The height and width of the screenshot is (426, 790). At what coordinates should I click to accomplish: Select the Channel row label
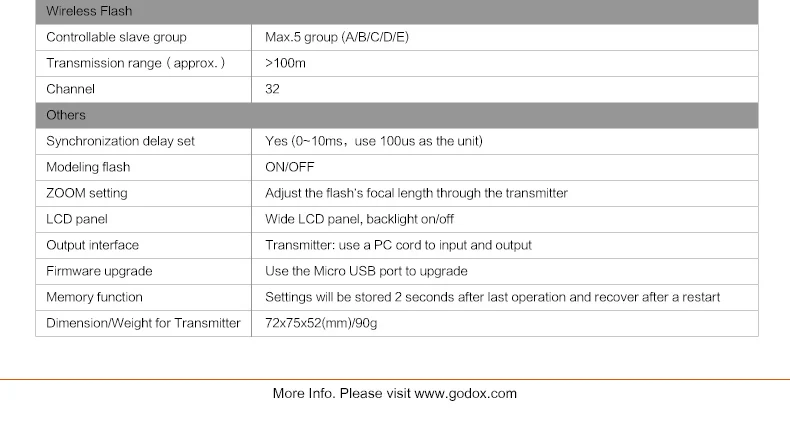point(70,89)
